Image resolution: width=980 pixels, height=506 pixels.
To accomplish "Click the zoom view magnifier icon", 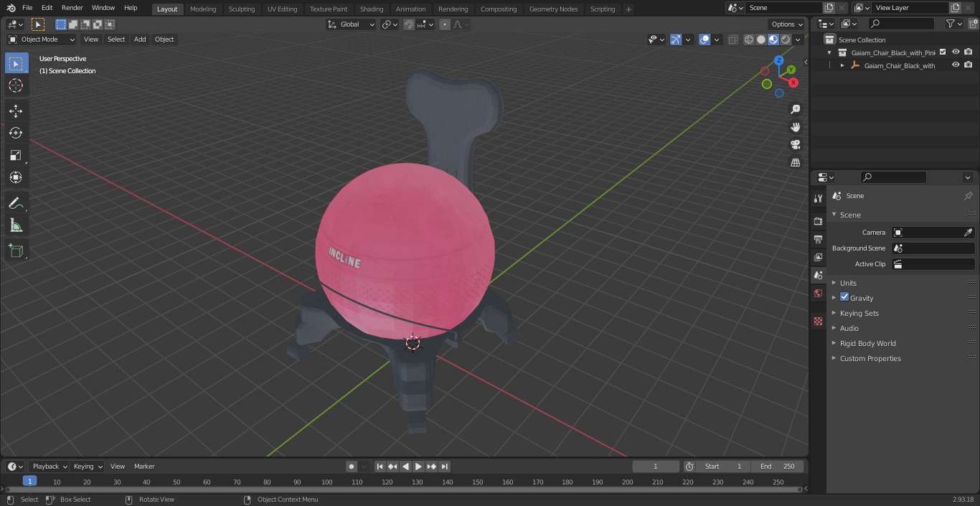I will click(795, 109).
